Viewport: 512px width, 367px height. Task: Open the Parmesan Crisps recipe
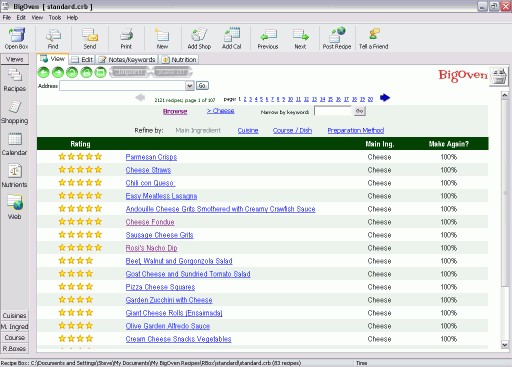click(x=151, y=157)
